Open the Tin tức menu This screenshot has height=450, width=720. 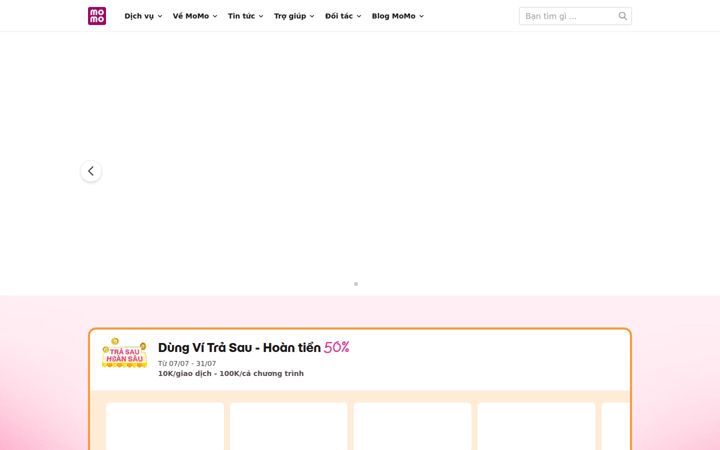pos(246,16)
